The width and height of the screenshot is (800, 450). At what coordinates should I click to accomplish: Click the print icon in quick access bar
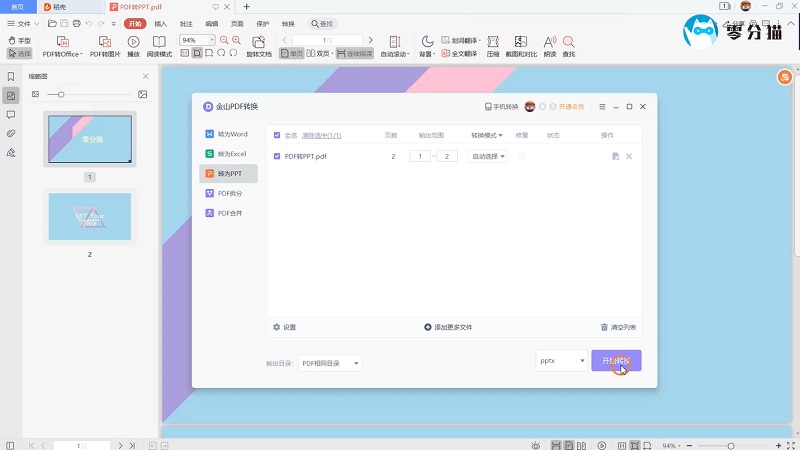pos(77,23)
